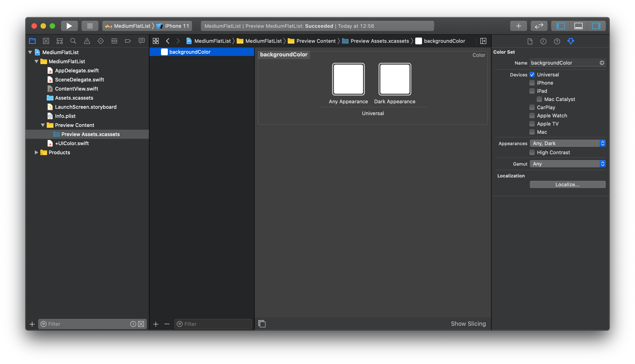
Task: Open the Appearances dropdown showing Any, Dark
Action: (567, 143)
